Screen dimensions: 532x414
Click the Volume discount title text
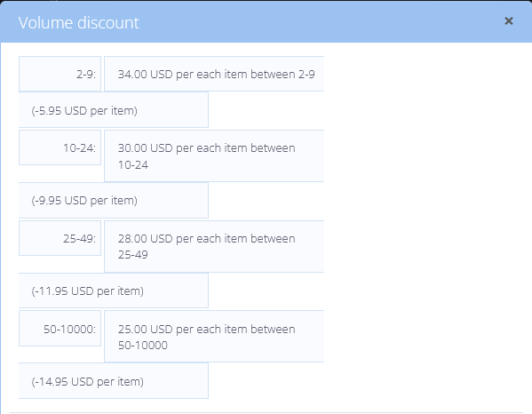(79, 23)
